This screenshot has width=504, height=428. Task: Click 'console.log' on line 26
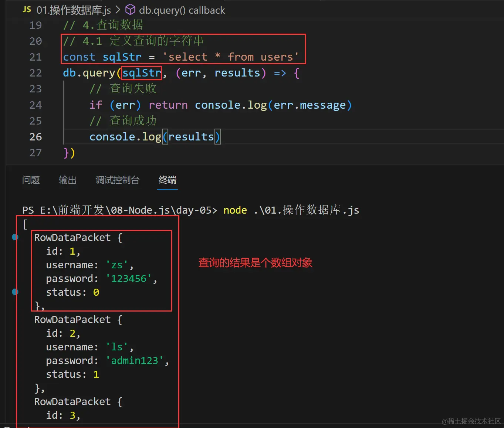[x=125, y=137]
